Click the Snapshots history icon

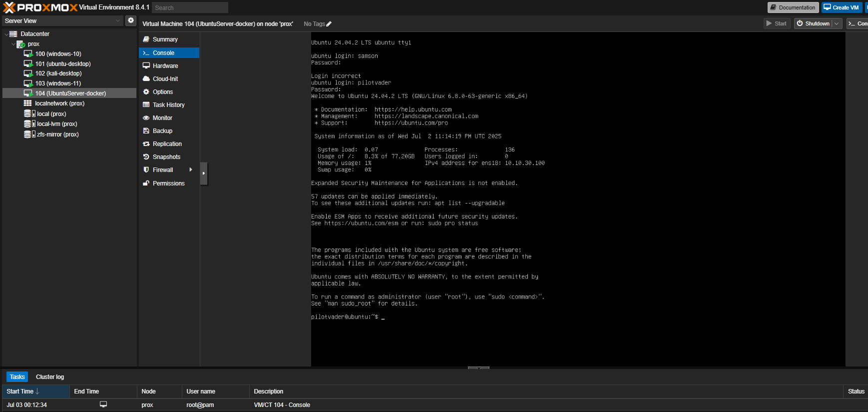(x=146, y=157)
